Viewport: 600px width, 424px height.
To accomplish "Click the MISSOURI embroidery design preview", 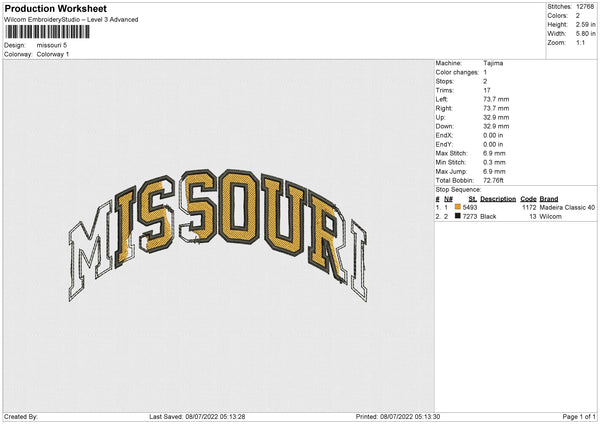I will coord(218,234).
